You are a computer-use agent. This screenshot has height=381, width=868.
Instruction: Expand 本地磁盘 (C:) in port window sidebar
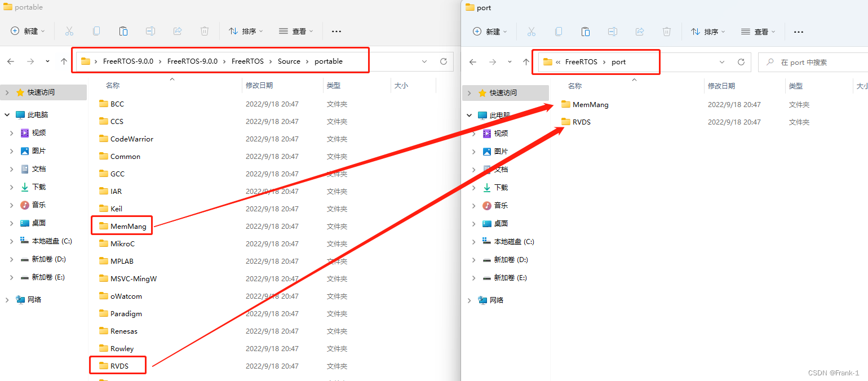tap(474, 242)
